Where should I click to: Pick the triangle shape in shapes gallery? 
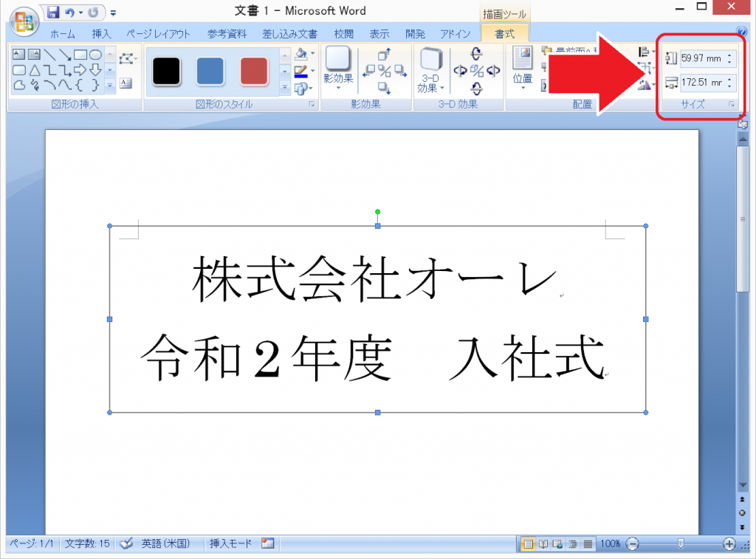click(34, 70)
